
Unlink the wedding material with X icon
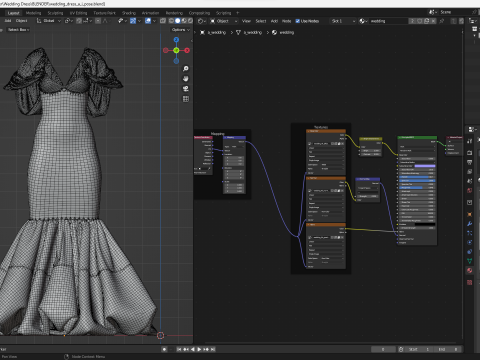433,21
